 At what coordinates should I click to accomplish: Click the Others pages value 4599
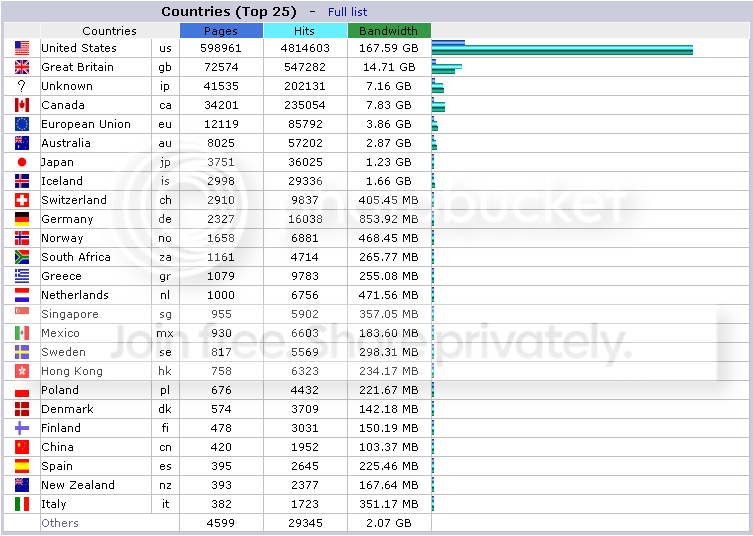point(221,523)
